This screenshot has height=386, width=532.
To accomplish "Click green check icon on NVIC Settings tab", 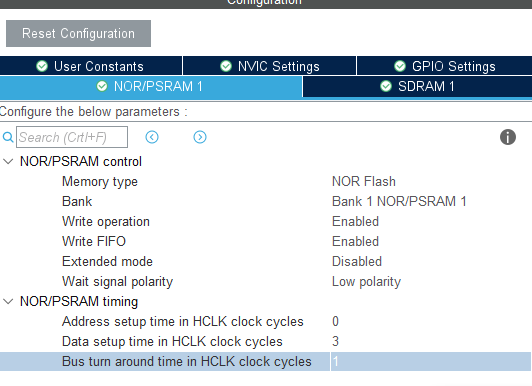I will 226,66.
